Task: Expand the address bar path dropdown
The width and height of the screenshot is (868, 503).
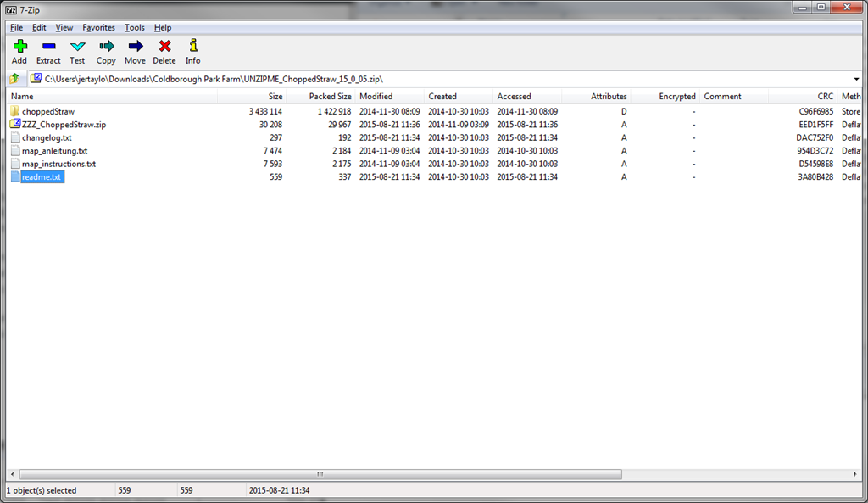Action: click(x=856, y=79)
